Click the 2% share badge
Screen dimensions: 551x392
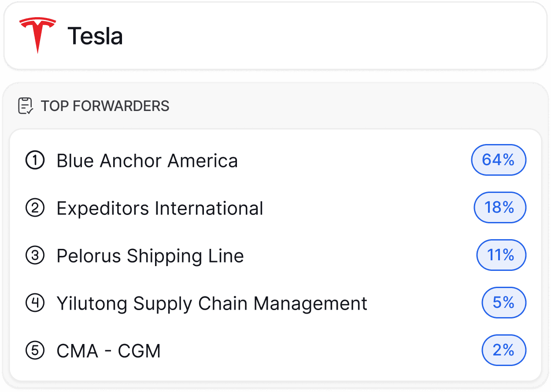[x=504, y=350]
